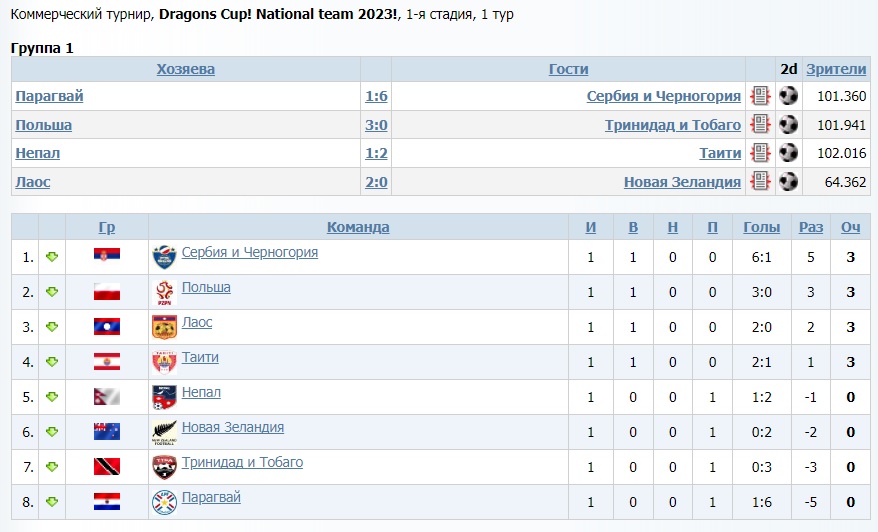Open Новая Зеландия link in match list

(x=682, y=182)
